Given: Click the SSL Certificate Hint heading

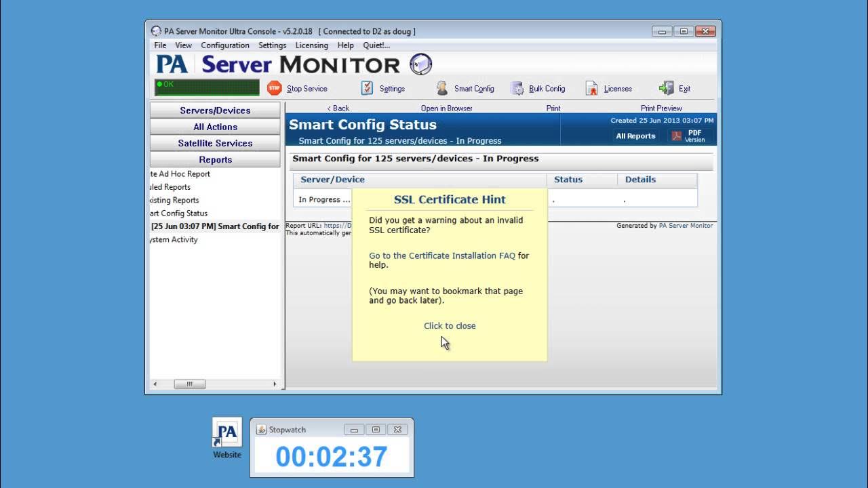Looking at the screenshot, I should pos(450,199).
